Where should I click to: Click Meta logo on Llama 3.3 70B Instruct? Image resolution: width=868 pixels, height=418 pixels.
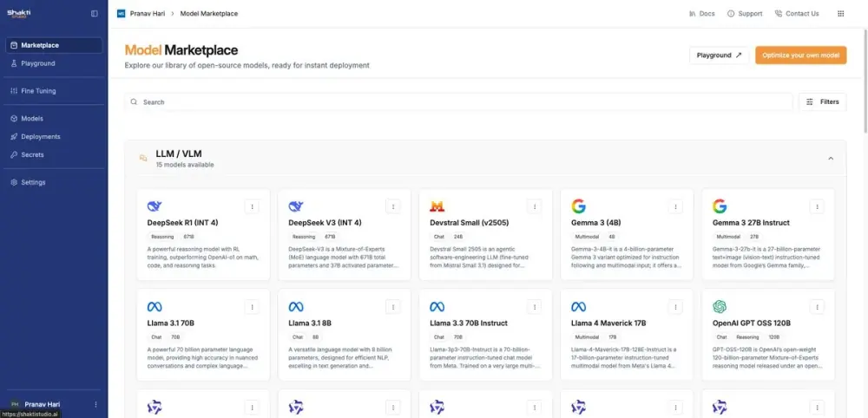coord(437,307)
